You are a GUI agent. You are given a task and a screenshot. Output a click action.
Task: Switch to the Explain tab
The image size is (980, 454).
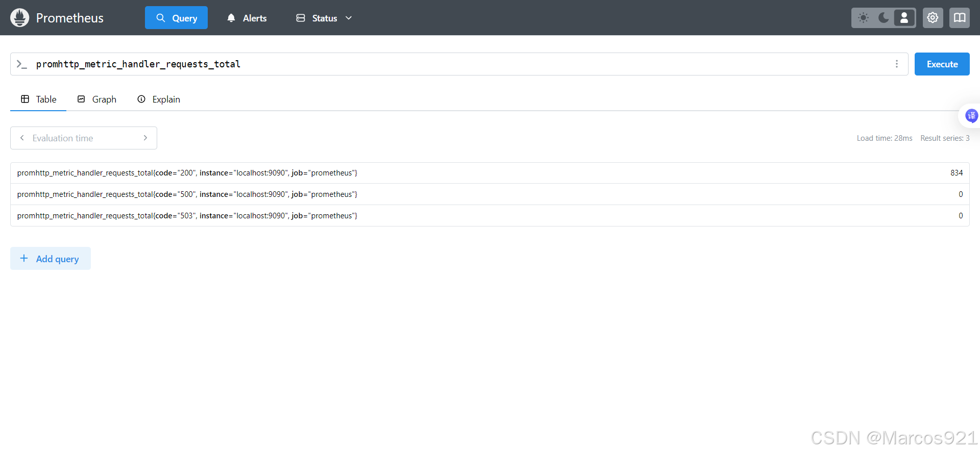coord(159,99)
